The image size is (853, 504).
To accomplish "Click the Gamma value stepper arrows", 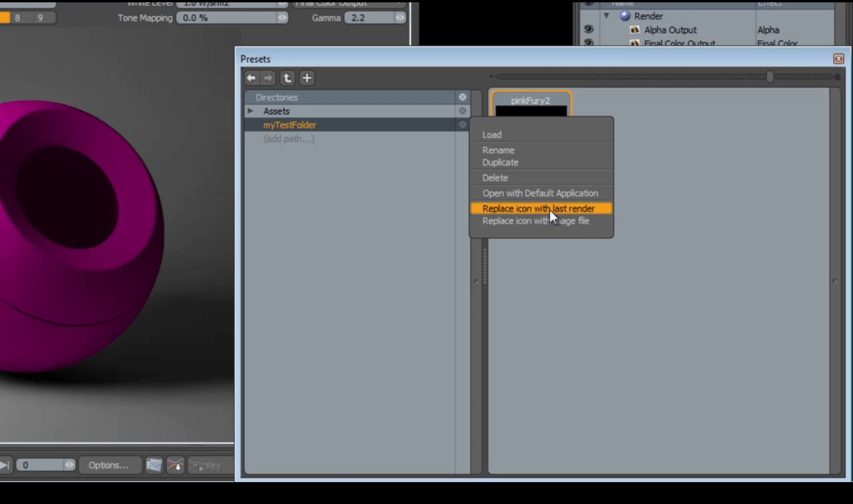I will tap(400, 18).
